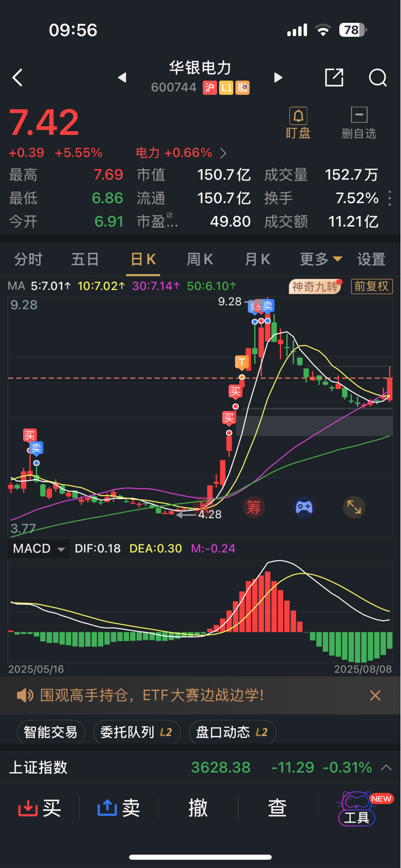Expand chart to fullscreen with arrows icon

pyautogui.click(x=354, y=507)
